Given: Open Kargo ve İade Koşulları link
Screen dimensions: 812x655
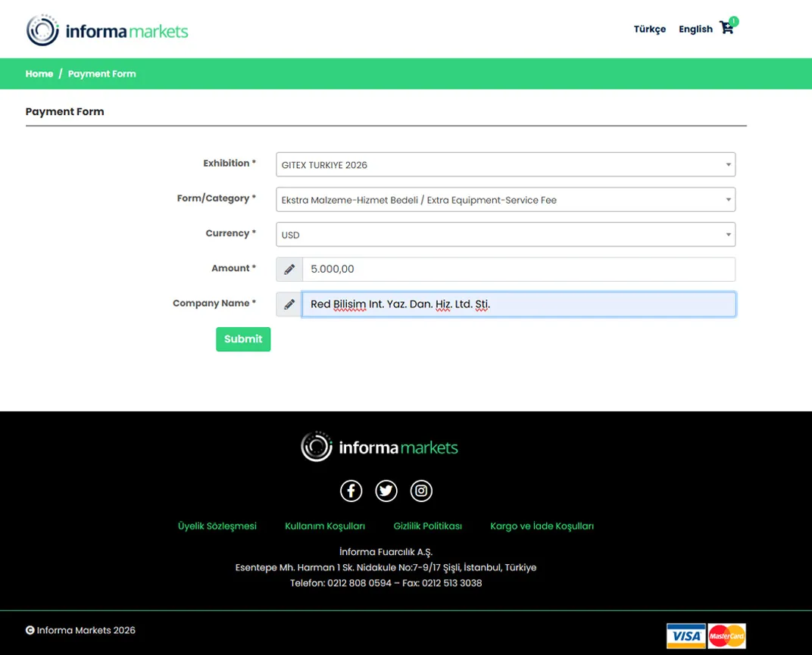Looking at the screenshot, I should pos(542,526).
